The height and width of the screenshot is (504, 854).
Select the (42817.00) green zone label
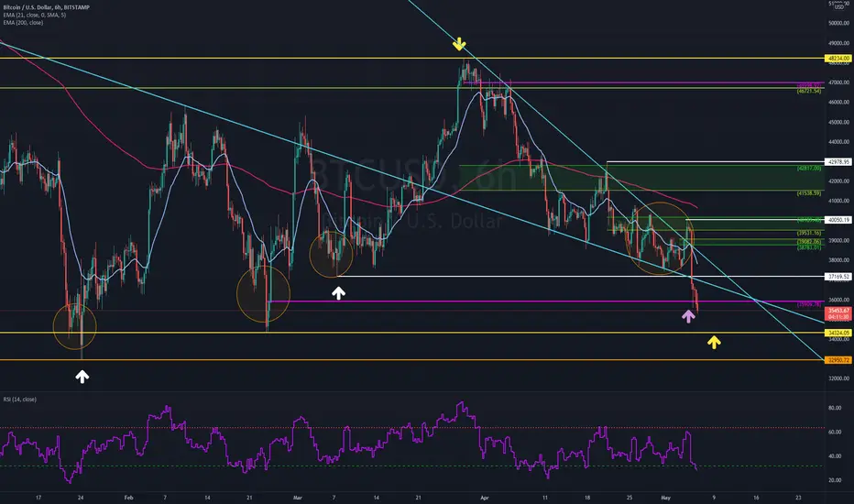coord(809,169)
